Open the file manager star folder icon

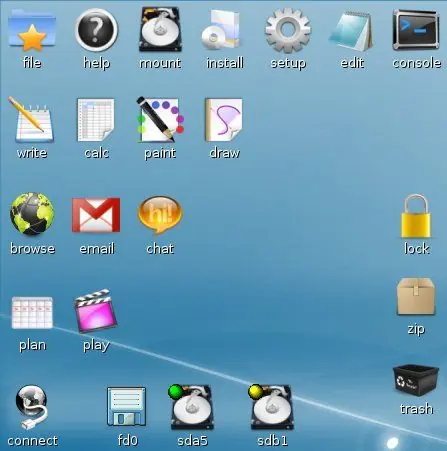point(32,30)
